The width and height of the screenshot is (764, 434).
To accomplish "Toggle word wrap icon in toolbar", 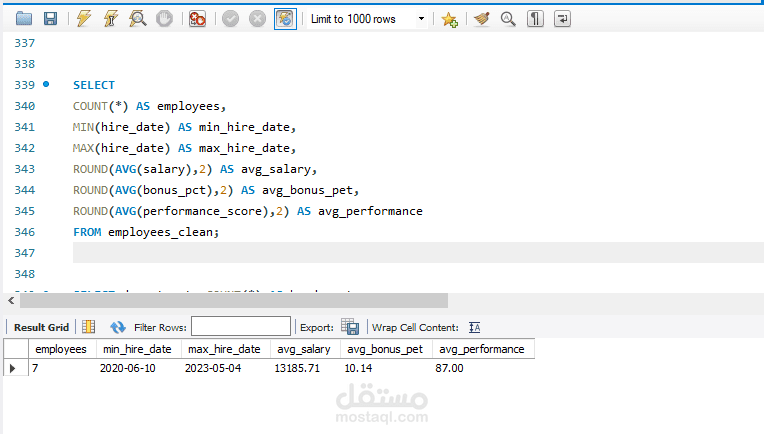I will click(562, 19).
